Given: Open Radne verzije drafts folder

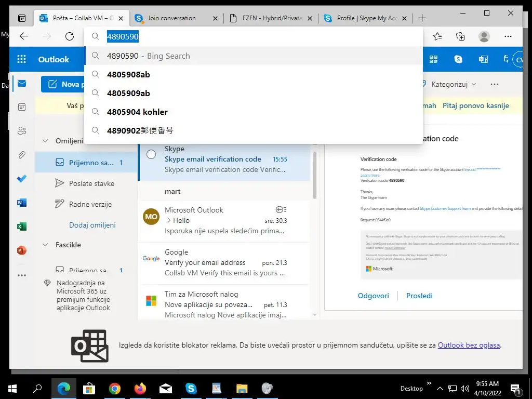Looking at the screenshot, I should 86,204.
